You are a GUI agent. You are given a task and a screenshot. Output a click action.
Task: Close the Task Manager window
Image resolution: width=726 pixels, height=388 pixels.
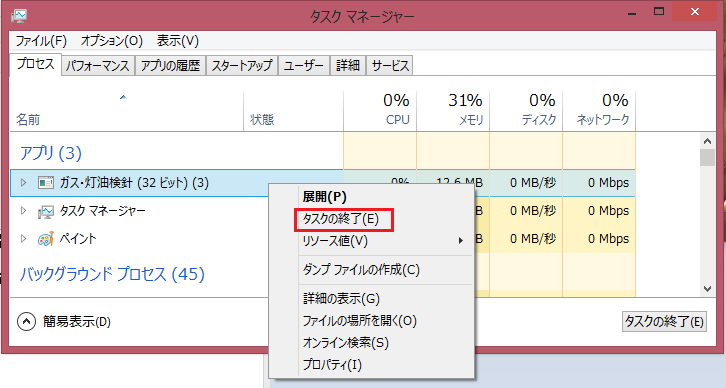coord(695,12)
